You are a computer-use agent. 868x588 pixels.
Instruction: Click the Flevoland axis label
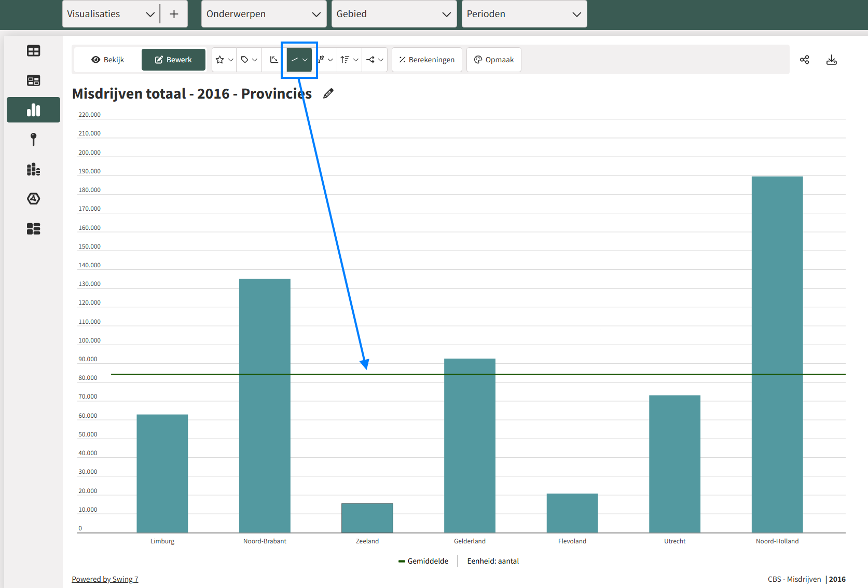pyautogui.click(x=572, y=541)
